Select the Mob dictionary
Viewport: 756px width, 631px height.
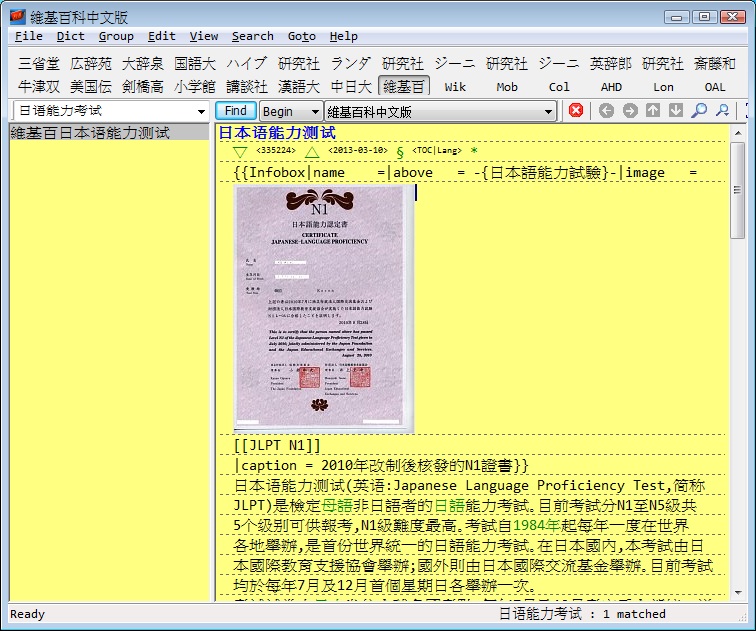point(507,87)
